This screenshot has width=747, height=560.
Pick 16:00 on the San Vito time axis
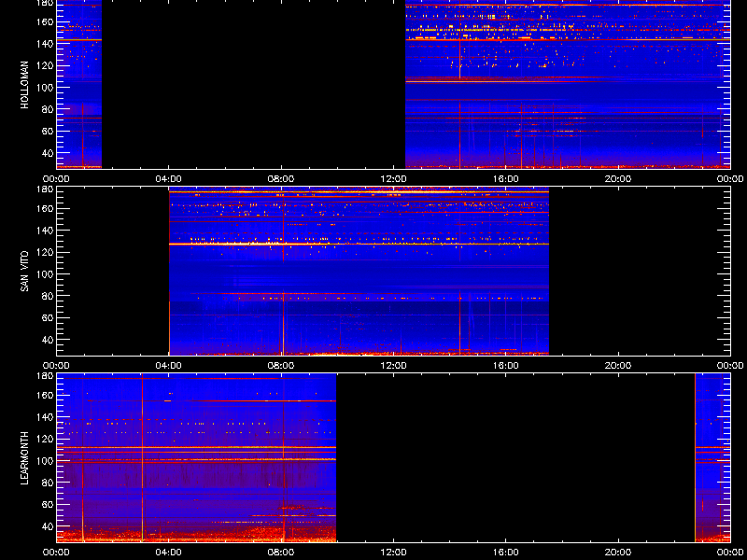pos(505,366)
